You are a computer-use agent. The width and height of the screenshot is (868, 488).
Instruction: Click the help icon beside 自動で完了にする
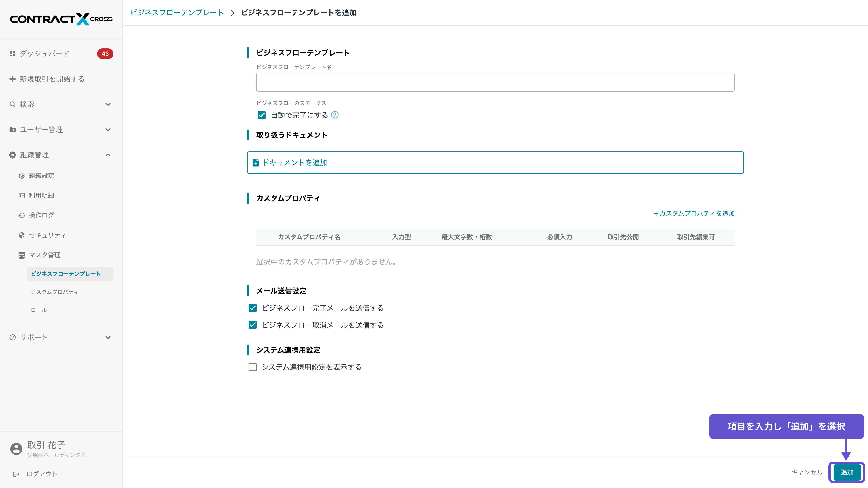pyautogui.click(x=335, y=115)
